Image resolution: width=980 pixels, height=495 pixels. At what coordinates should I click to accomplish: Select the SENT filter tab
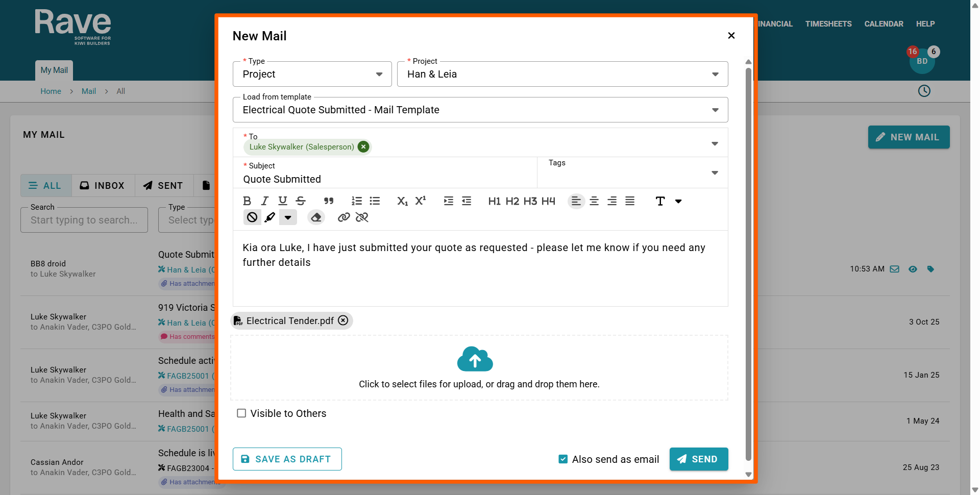click(163, 186)
